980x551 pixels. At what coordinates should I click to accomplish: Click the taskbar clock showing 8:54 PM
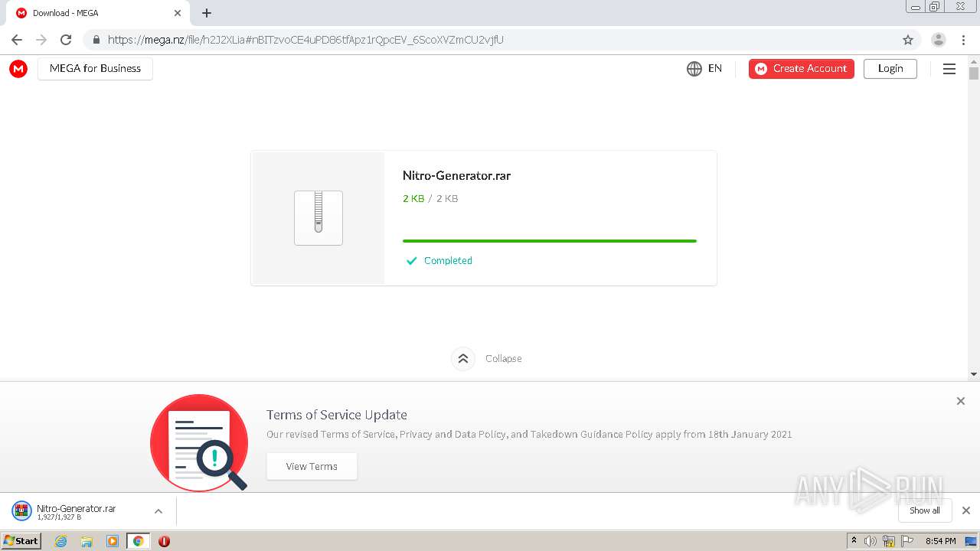[x=940, y=541]
